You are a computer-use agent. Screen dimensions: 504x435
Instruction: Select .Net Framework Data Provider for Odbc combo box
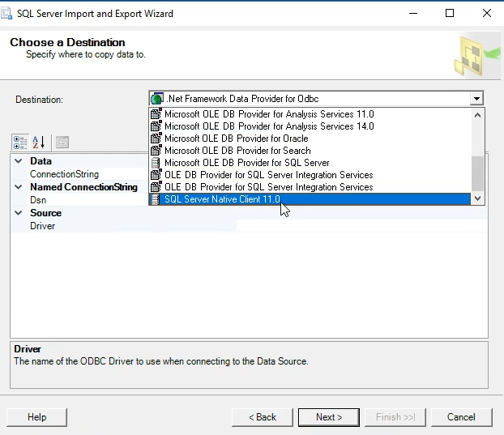[316, 99]
